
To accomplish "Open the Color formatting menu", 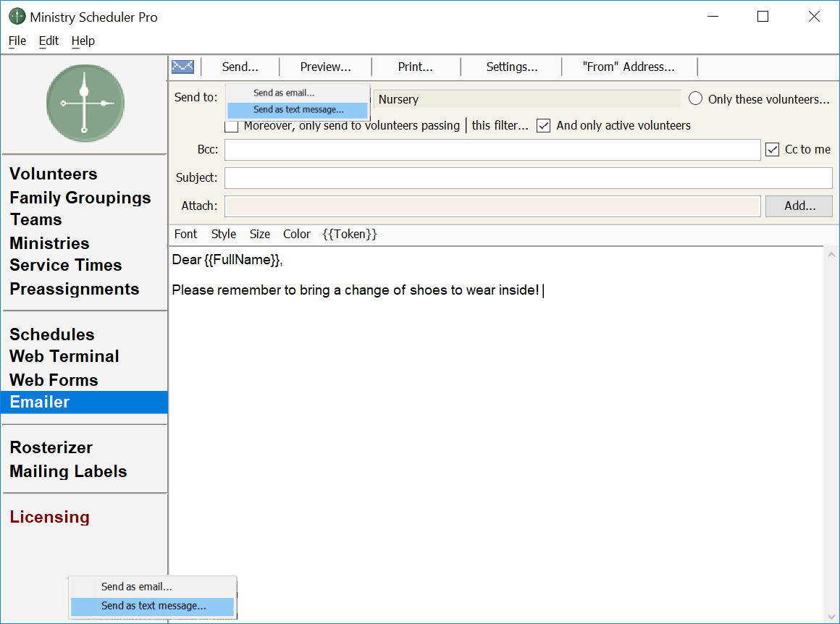I will click(x=296, y=234).
